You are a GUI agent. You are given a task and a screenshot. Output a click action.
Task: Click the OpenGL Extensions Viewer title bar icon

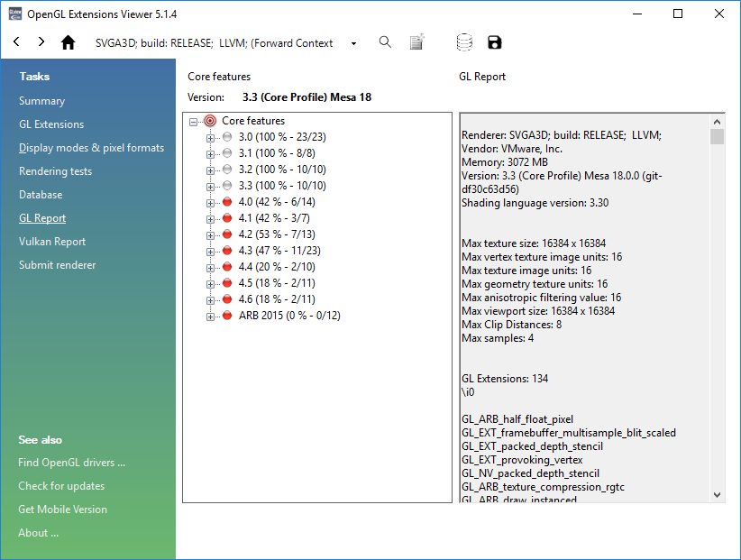(x=15, y=14)
